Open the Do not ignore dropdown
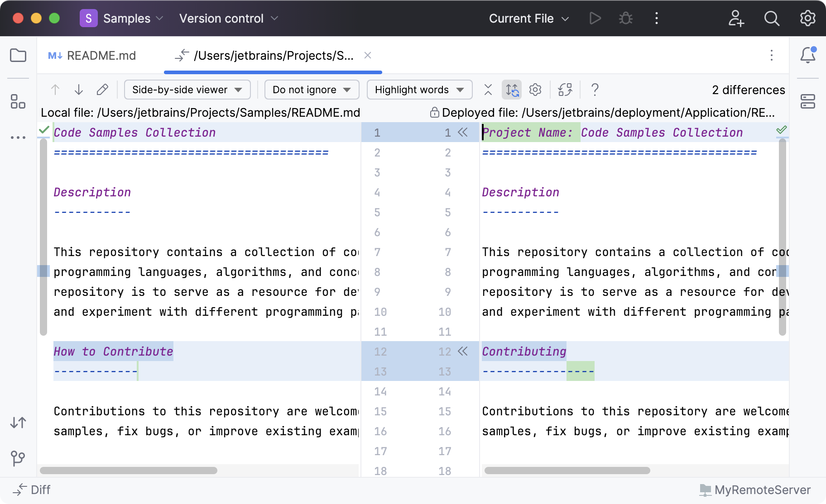This screenshot has height=504, width=826. pyautogui.click(x=312, y=90)
